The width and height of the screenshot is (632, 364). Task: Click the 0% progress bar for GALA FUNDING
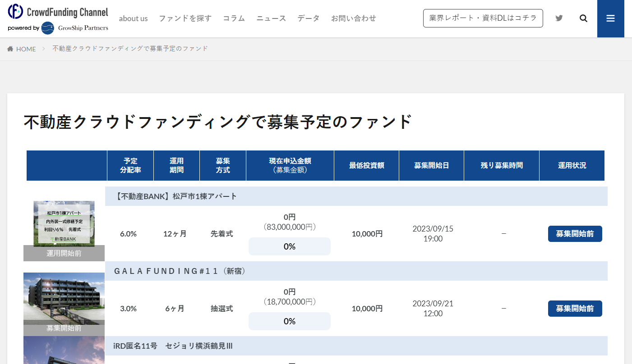(290, 321)
